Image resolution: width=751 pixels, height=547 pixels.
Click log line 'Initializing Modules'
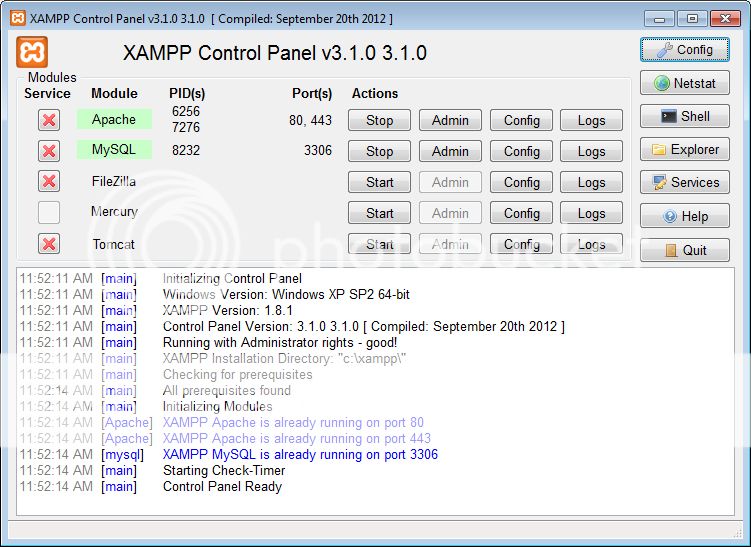coord(218,406)
